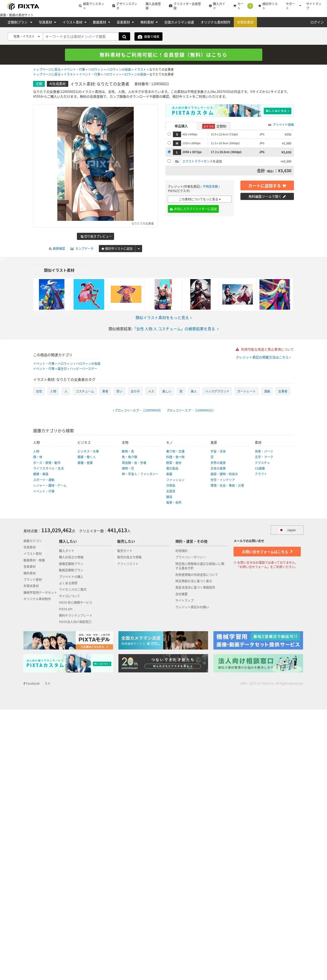The height and width of the screenshot is (980, 327).
Task: Expand イラスト素材 menu
Action: 74,22
